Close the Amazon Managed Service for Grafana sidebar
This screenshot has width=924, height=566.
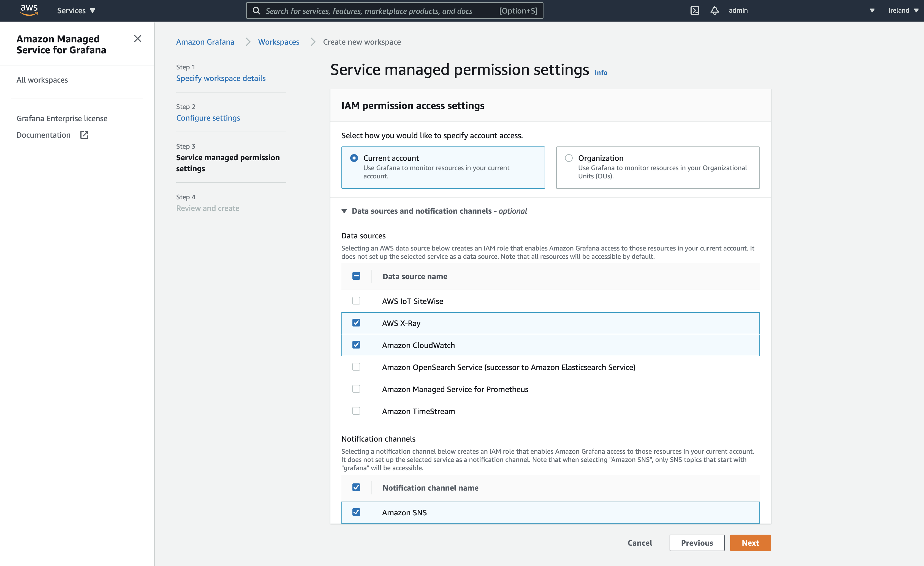click(138, 39)
